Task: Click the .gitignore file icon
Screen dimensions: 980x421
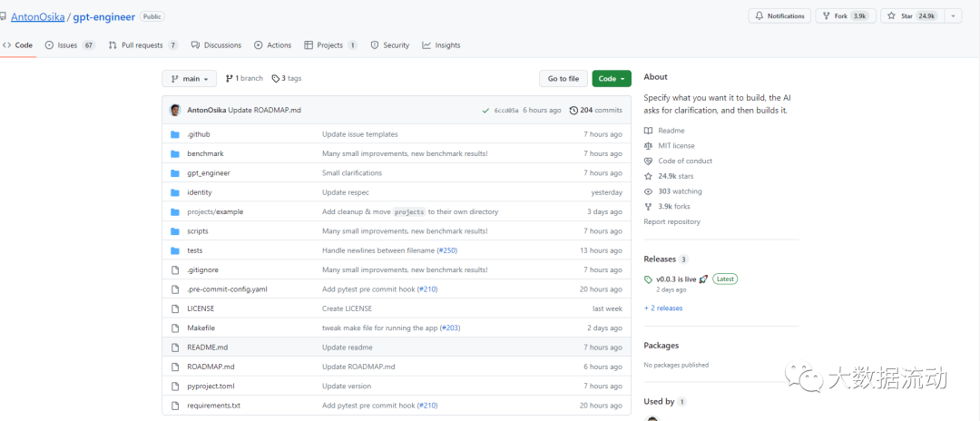Action: 175,269
